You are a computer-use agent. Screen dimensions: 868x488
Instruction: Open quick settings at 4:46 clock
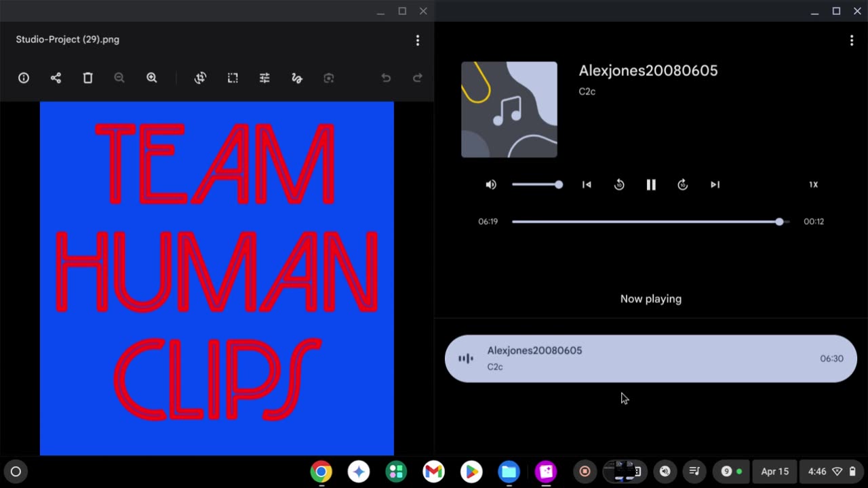click(x=832, y=472)
